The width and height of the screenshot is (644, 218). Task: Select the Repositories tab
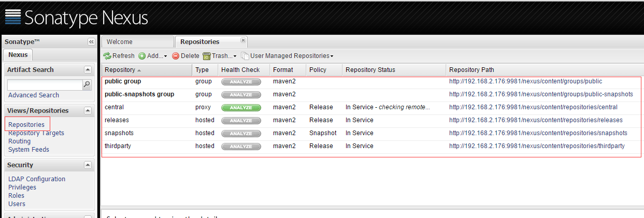tap(211, 42)
